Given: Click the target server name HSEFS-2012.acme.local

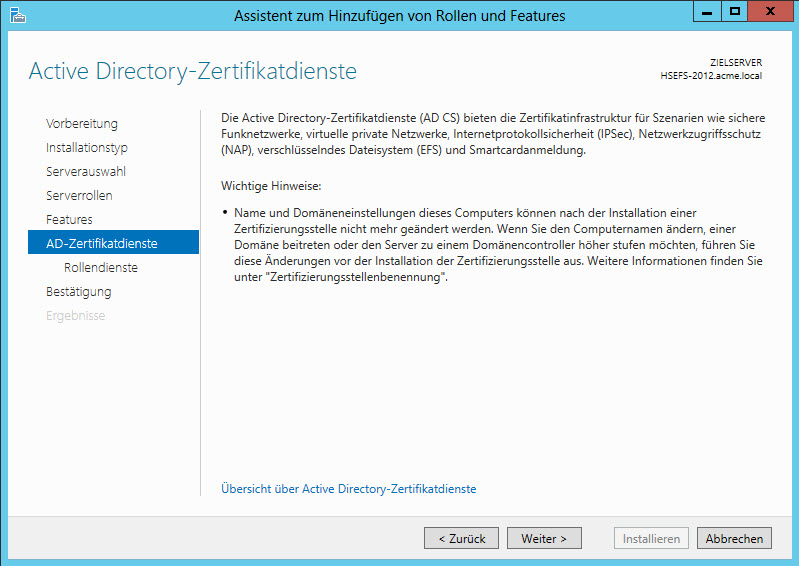Looking at the screenshot, I should [x=711, y=76].
